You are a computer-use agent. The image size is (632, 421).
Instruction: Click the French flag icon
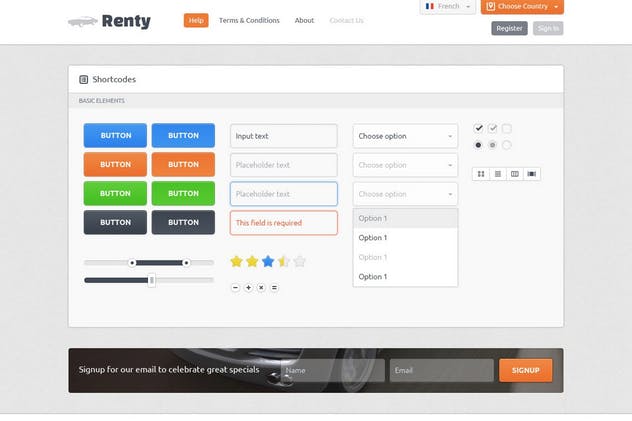tap(430, 6)
